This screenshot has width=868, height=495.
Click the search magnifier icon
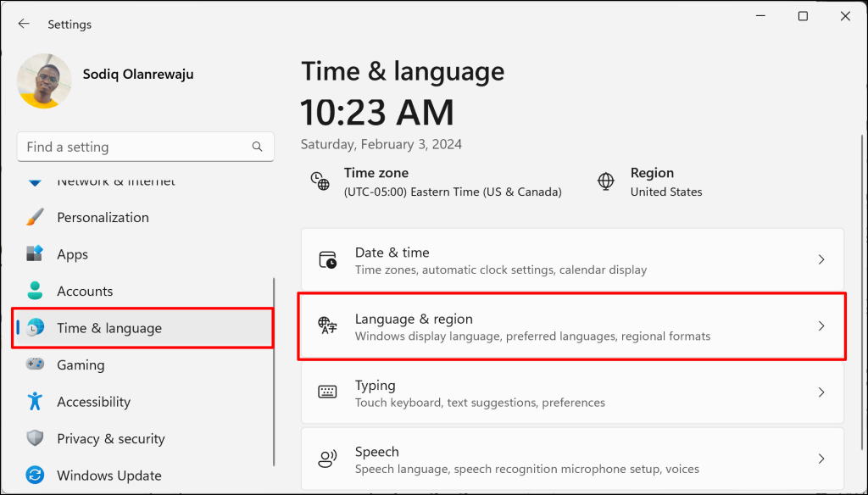click(257, 147)
